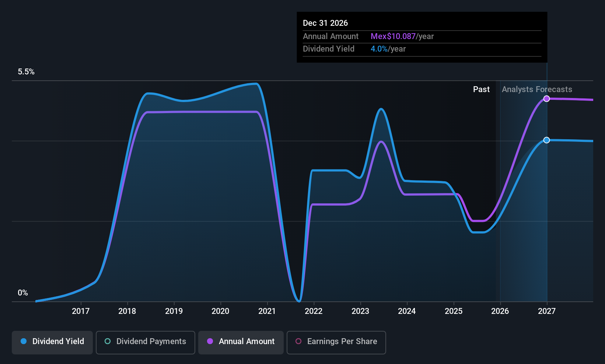605x364 pixels.
Task: Click the purple Annual Amount data point marker
Action: coord(547,99)
